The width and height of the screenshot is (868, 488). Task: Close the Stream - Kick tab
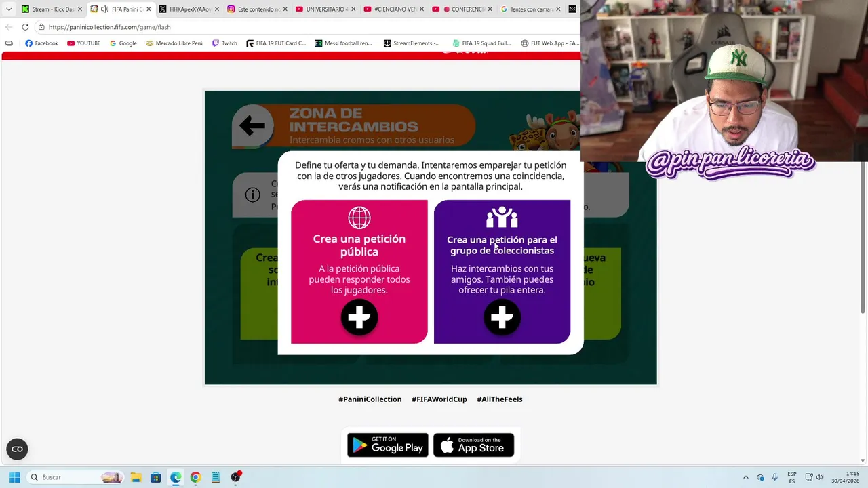pos(79,9)
